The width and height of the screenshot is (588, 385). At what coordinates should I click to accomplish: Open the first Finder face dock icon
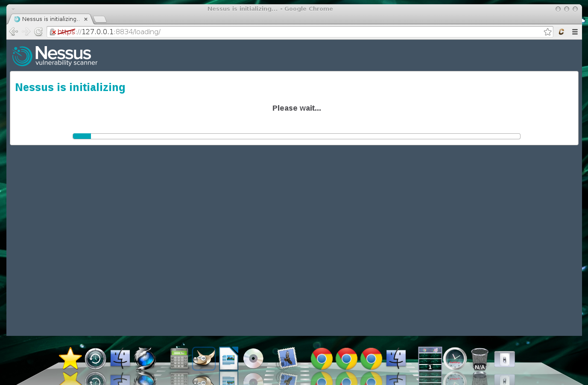(120, 359)
